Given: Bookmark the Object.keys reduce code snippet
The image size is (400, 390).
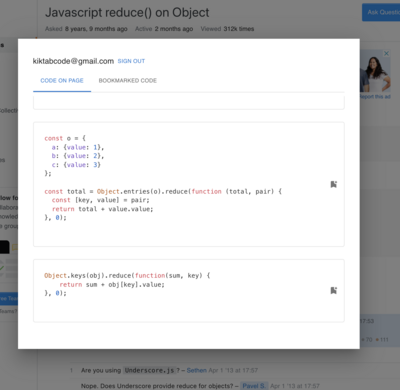Looking at the screenshot, I should pos(333,291).
